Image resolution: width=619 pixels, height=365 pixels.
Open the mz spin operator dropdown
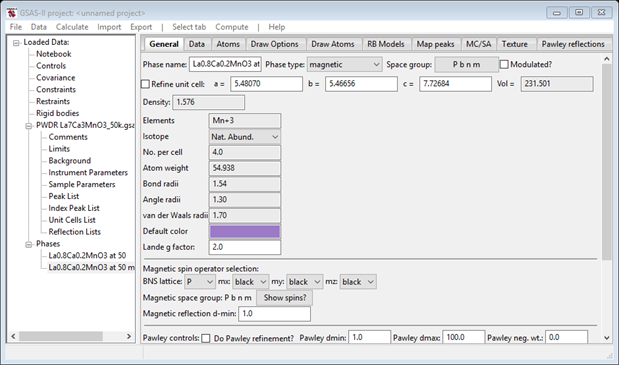(358, 282)
